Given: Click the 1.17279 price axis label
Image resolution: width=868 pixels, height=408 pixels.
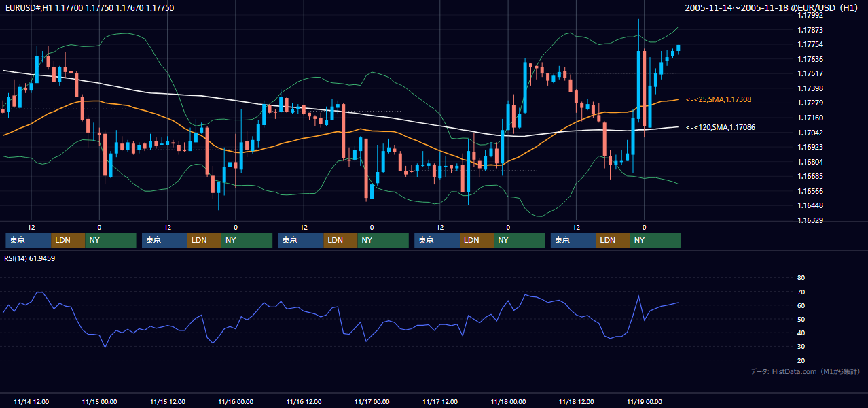Looking at the screenshot, I should tap(810, 103).
